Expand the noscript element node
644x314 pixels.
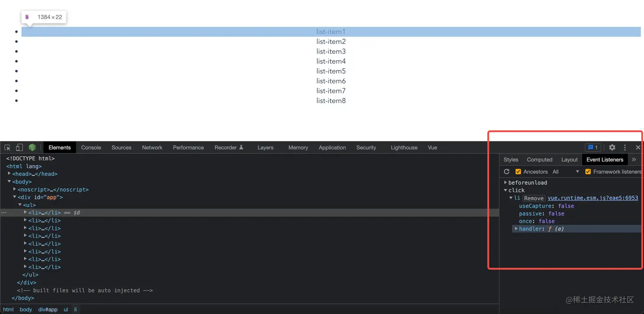tap(15, 189)
